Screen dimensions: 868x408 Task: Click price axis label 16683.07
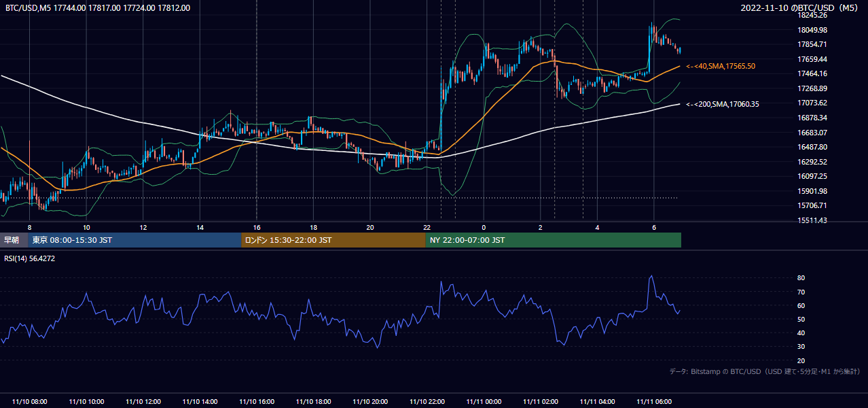[x=813, y=133]
